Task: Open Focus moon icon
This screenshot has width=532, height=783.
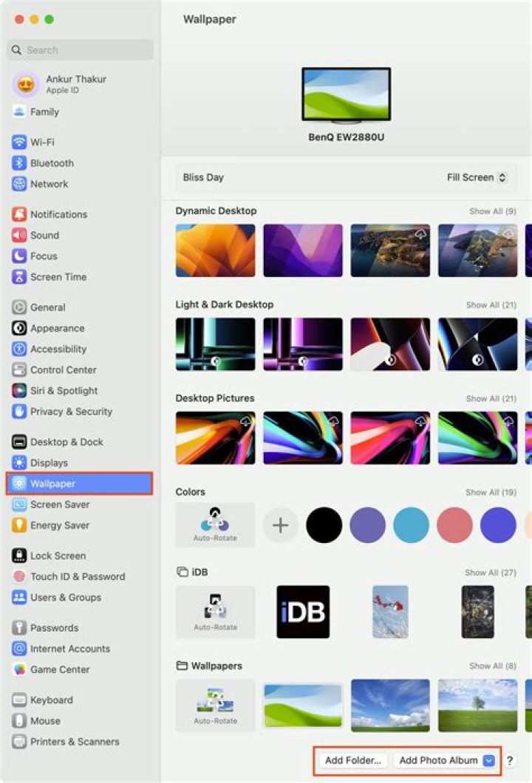Action: pos(19,256)
